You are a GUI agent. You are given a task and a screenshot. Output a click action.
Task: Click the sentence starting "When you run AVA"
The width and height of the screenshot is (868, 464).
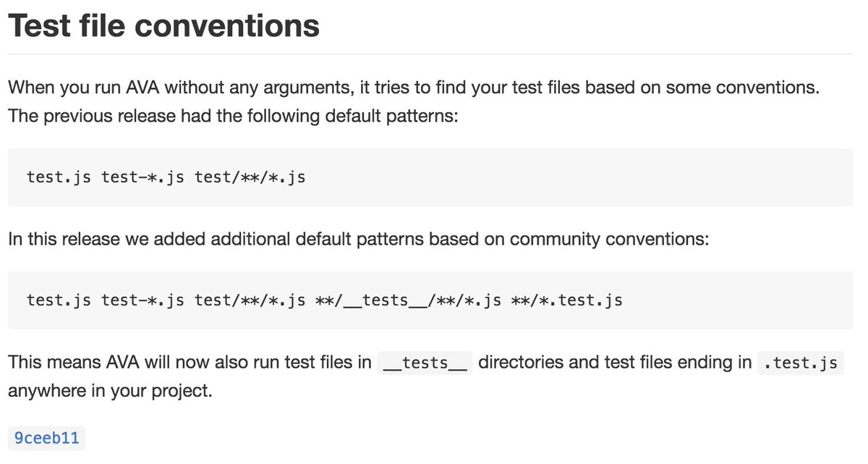(413, 88)
